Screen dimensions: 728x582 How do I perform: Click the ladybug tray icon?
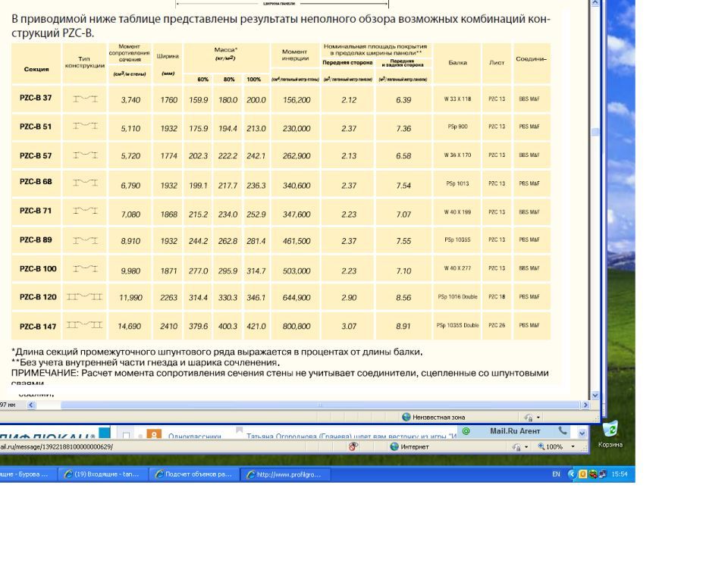tap(593, 474)
